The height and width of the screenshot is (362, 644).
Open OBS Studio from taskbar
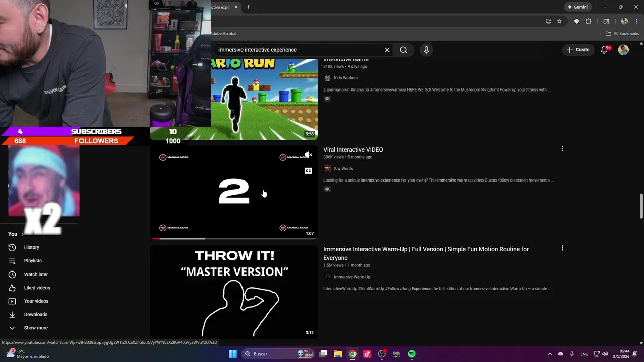tap(382, 354)
